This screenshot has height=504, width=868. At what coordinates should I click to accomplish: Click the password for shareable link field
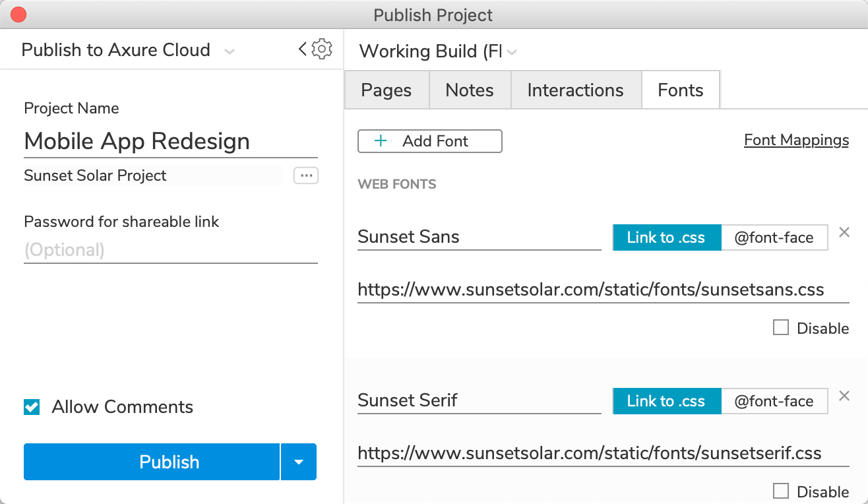click(x=170, y=250)
